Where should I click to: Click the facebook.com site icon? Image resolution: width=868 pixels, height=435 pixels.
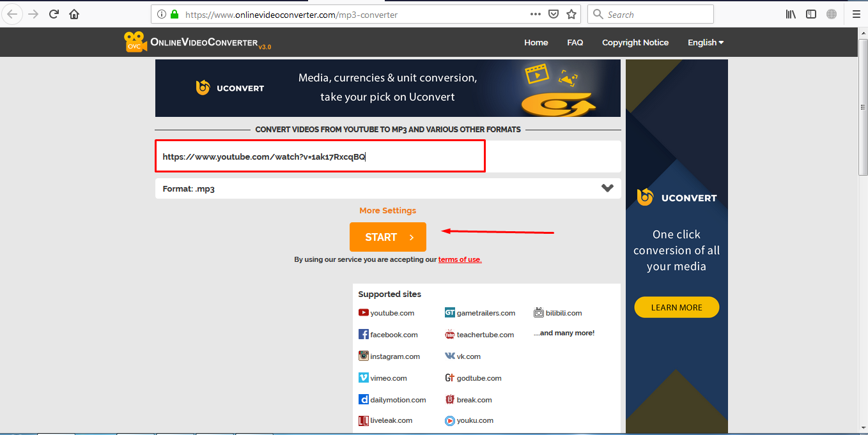click(364, 334)
